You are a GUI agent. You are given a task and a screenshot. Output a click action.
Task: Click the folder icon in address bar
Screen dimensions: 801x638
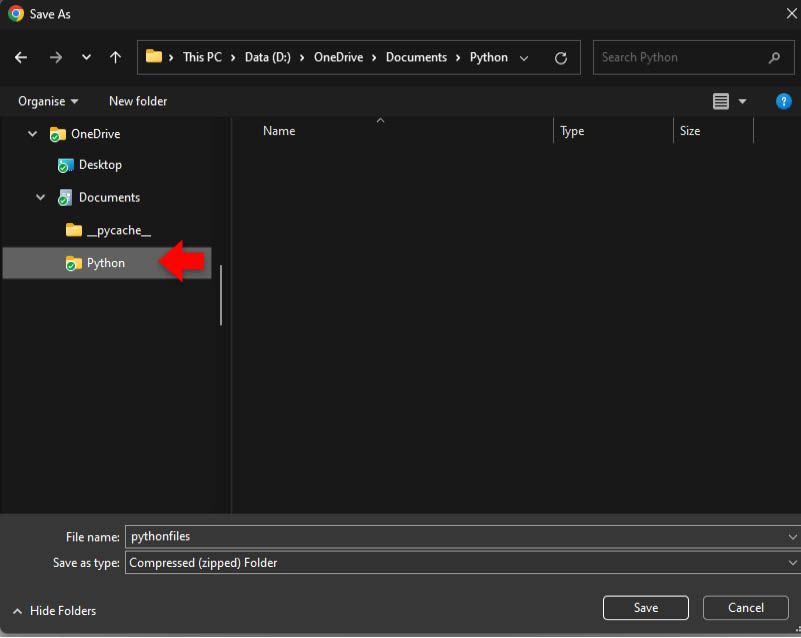click(154, 56)
